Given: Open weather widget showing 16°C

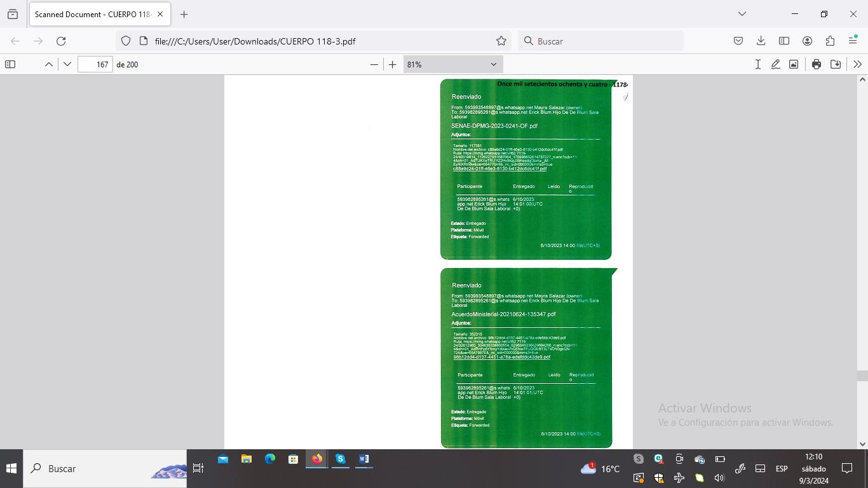Looking at the screenshot, I should [600, 468].
